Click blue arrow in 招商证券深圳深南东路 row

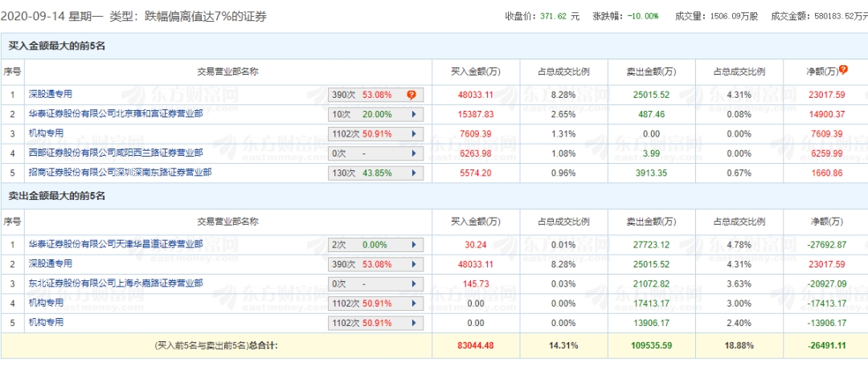(x=414, y=173)
